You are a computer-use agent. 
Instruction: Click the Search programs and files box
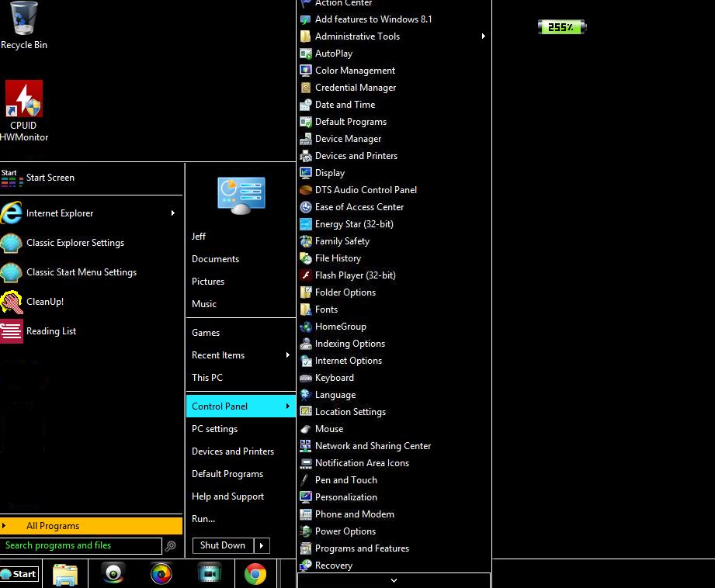[x=82, y=545]
